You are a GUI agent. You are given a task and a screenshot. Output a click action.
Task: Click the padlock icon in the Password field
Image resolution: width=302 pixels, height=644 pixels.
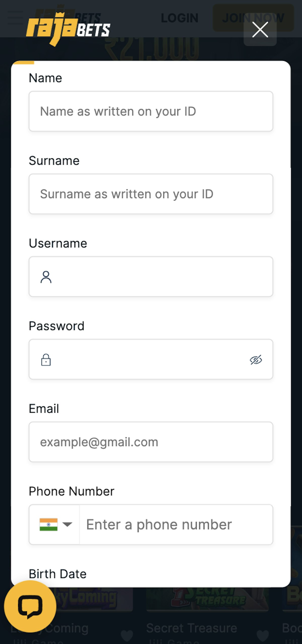click(46, 360)
